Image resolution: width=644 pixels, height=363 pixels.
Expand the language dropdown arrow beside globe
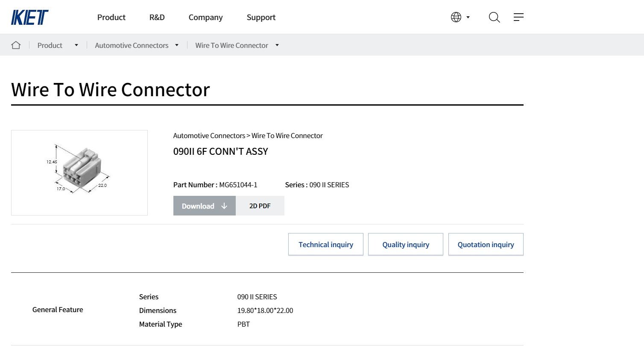click(468, 17)
